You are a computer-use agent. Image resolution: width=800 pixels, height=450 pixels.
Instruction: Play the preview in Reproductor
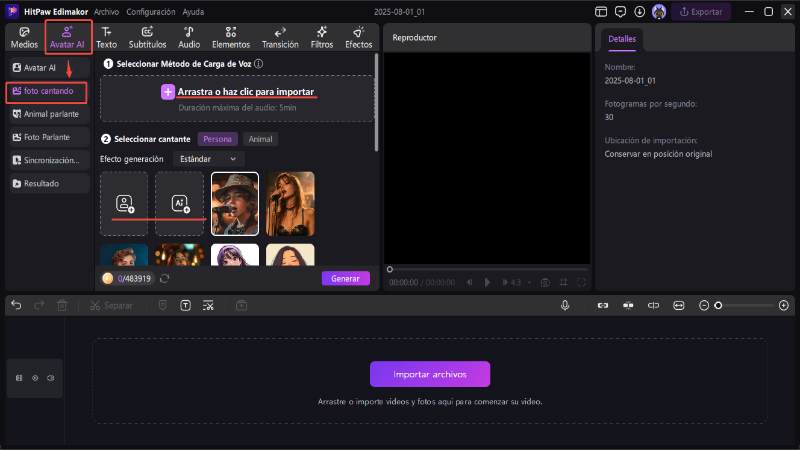[x=487, y=282]
